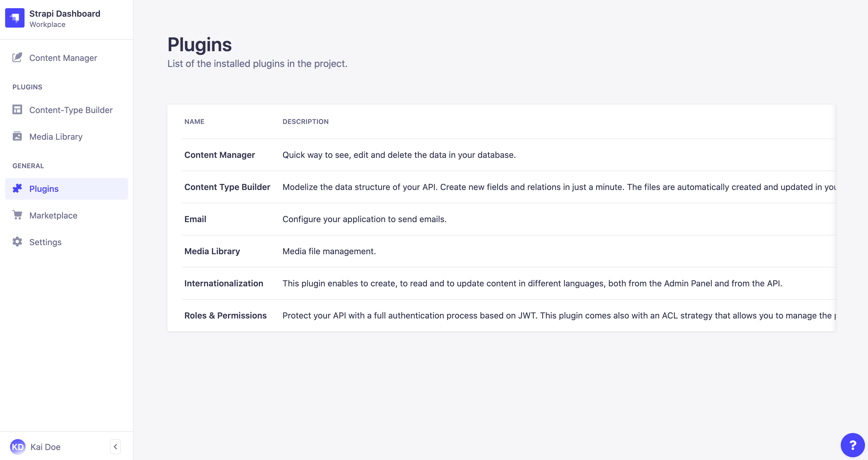The image size is (868, 460).
Task: Click the collapse sidebar arrow button
Action: tap(115, 446)
